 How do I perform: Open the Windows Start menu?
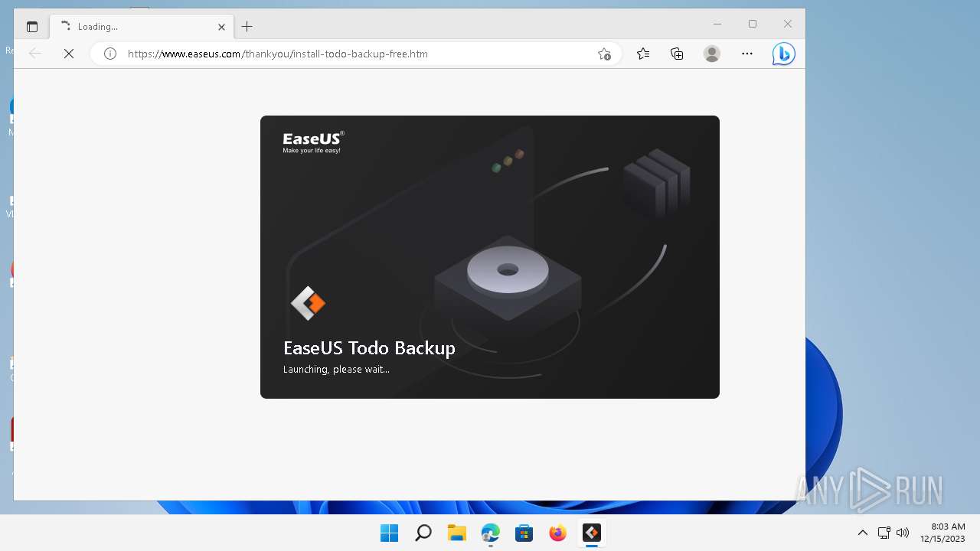click(x=389, y=533)
